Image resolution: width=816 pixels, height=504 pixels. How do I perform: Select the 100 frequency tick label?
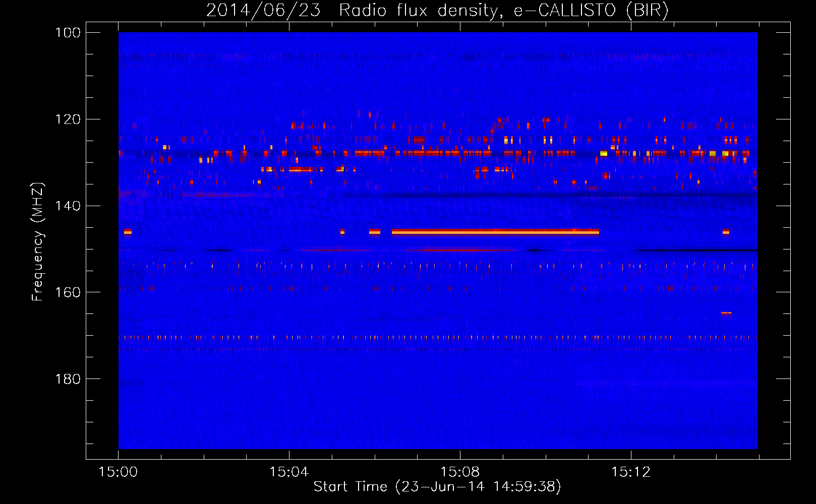tap(68, 33)
